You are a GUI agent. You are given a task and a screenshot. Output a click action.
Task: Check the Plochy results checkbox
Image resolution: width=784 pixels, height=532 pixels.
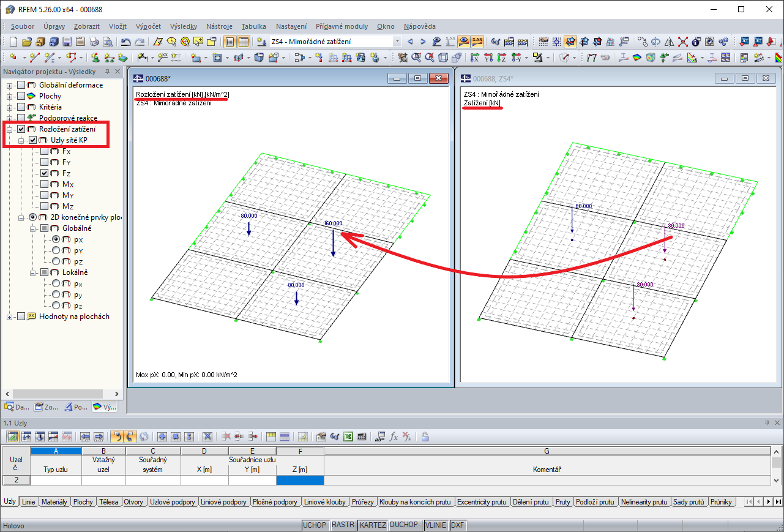(21, 96)
